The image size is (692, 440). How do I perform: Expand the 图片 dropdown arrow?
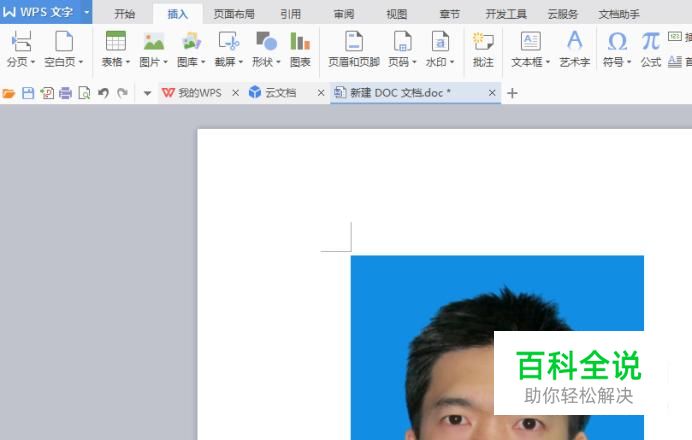pyautogui.click(x=165, y=62)
